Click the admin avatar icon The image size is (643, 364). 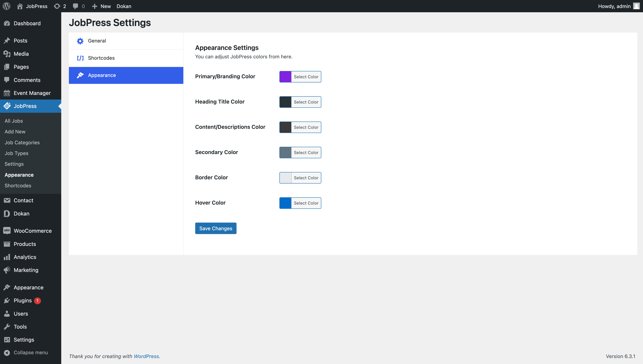coord(636,6)
